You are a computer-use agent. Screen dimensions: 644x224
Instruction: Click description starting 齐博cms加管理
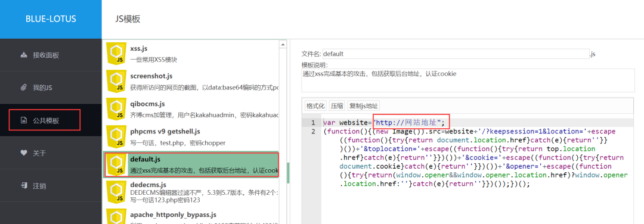[x=205, y=115]
